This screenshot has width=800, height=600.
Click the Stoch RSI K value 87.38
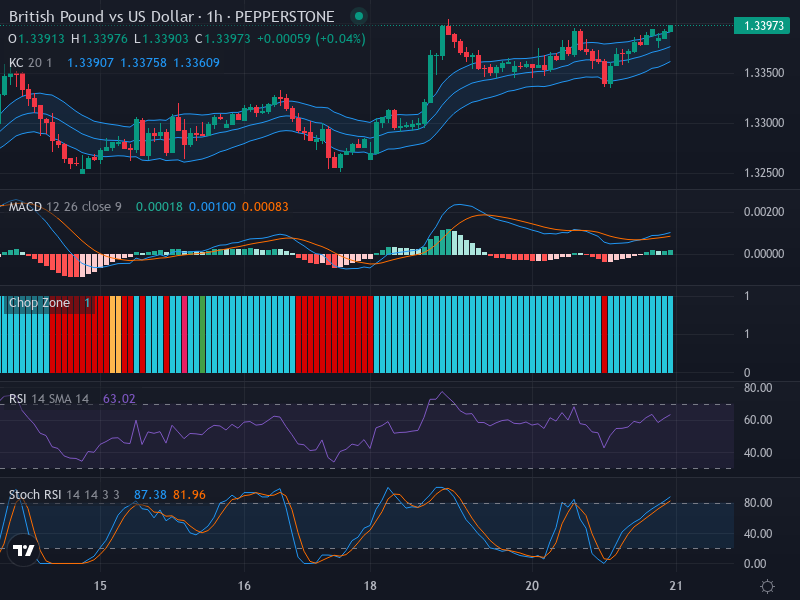[x=150, y=494]
